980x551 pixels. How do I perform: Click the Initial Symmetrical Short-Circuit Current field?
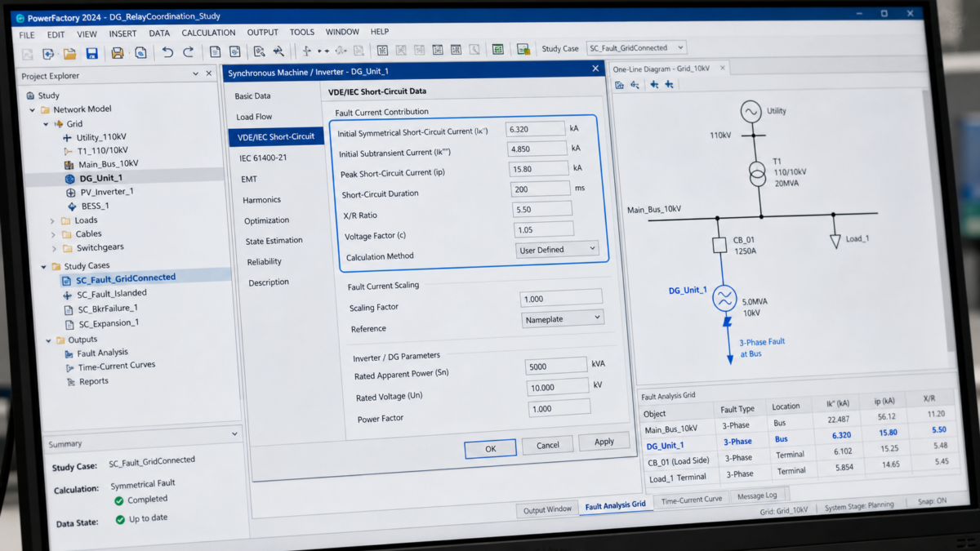[535, 129]
